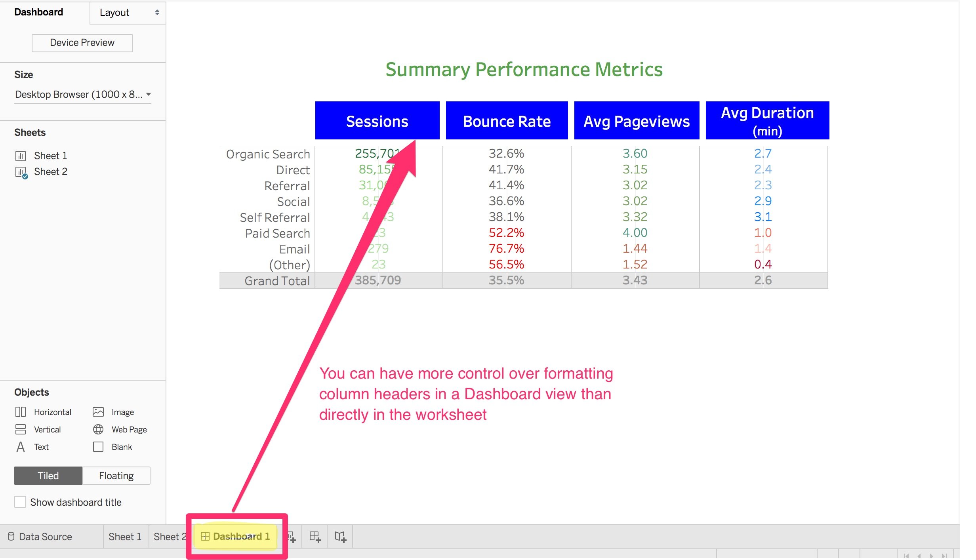Create a new dashboard from the bottom bar
The image size is (976, 560).
point(316,537)
